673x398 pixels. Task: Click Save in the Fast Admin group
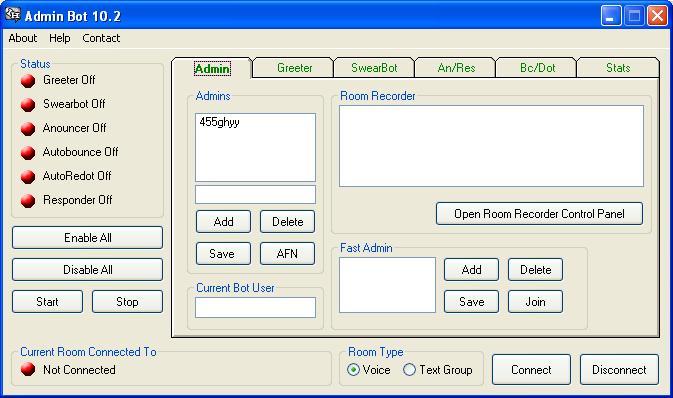[x=471, y=302]
